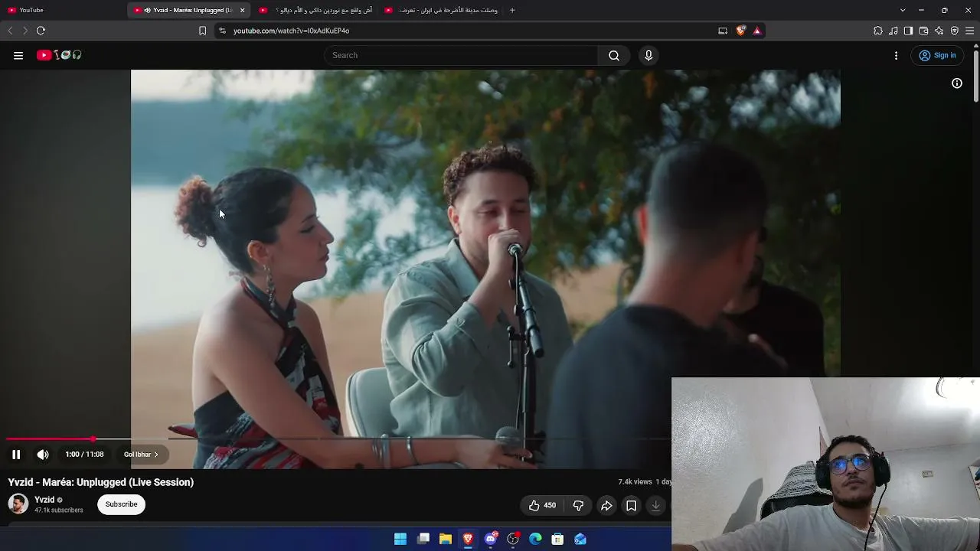This screenshot has width=980, height=551.
Task: Switch to the first YouTube tab
Action: click(63, 10)
